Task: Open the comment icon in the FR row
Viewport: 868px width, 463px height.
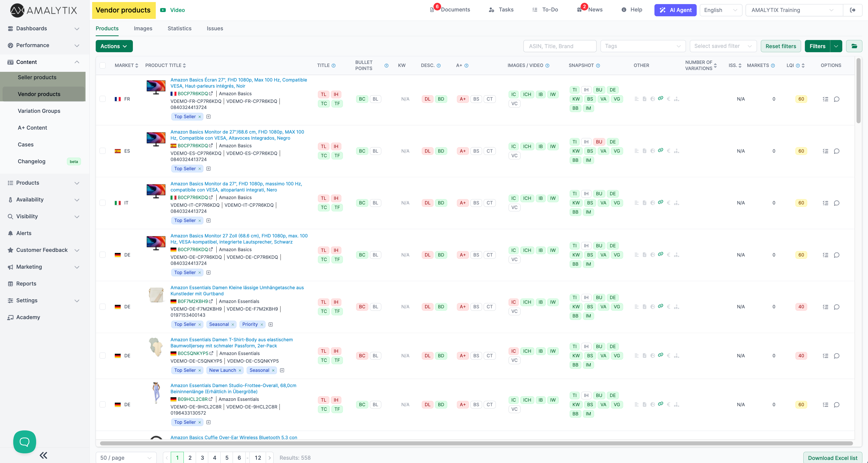Action: (837, 99)
